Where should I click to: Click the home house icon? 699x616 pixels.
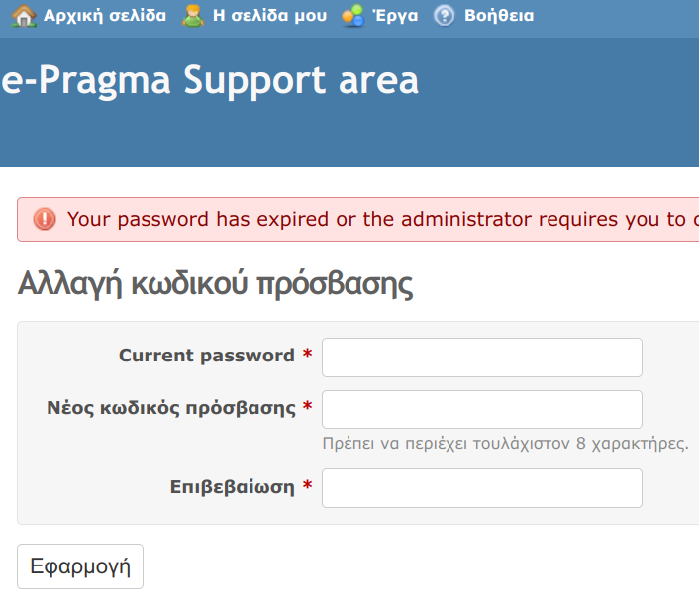[x=24, y=16]
